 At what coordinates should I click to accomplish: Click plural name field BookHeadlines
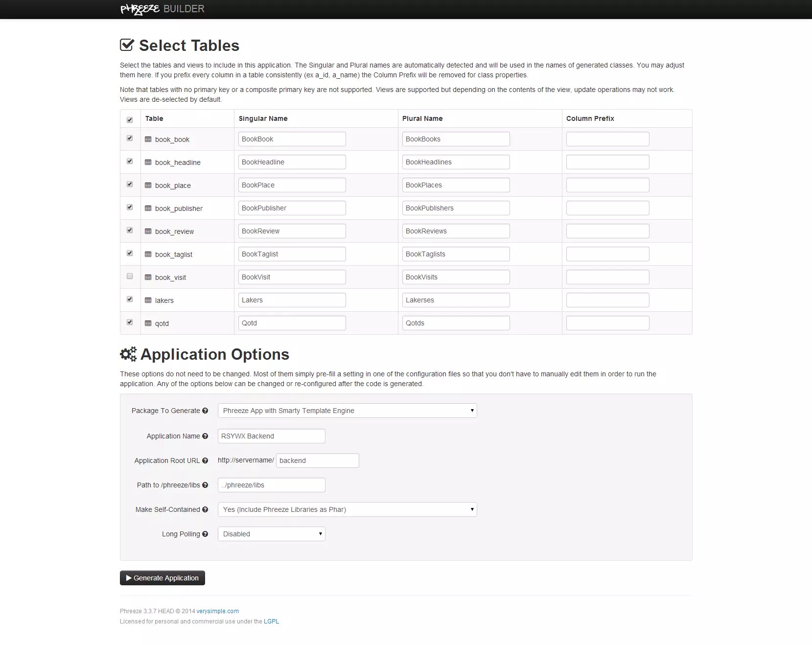pyautogui.click(x=456, y=162)
